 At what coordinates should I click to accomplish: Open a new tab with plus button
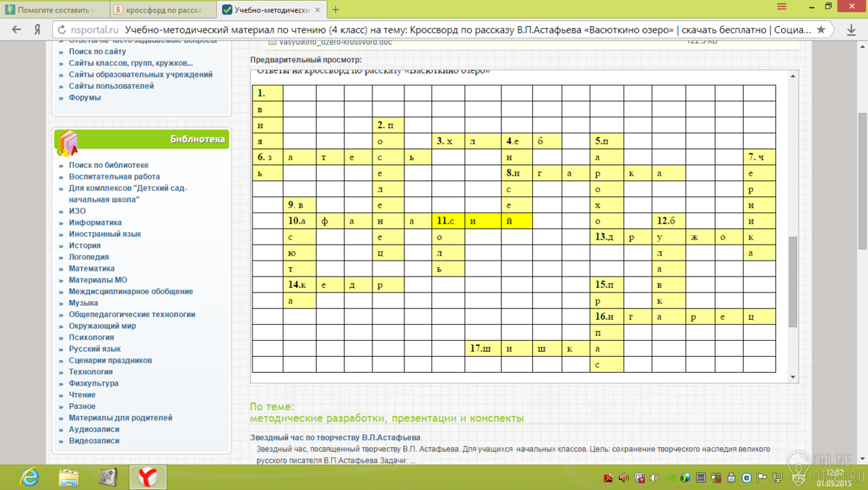[335, 9]
